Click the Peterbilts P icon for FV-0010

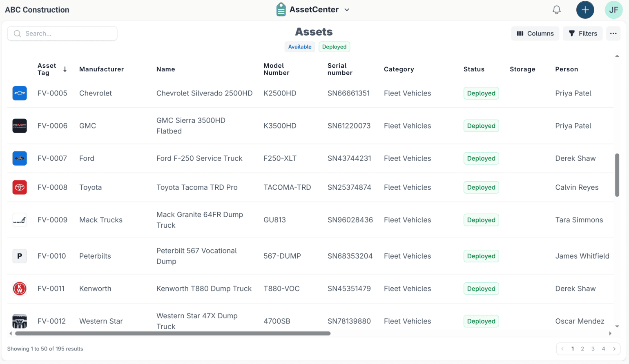[x=20, y=256]
